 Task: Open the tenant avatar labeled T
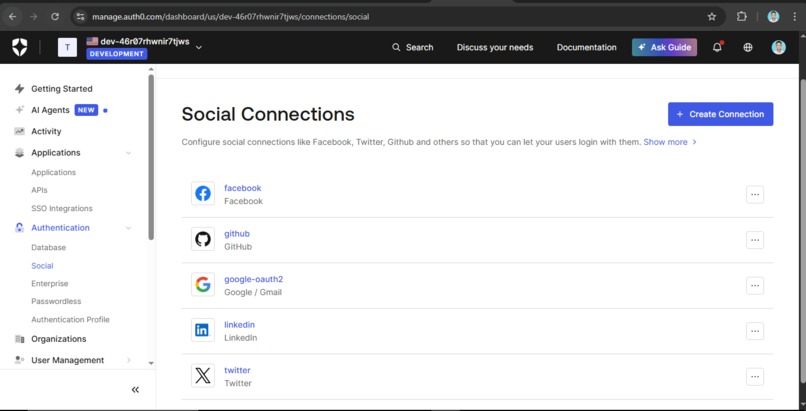[x=67, y=47]
